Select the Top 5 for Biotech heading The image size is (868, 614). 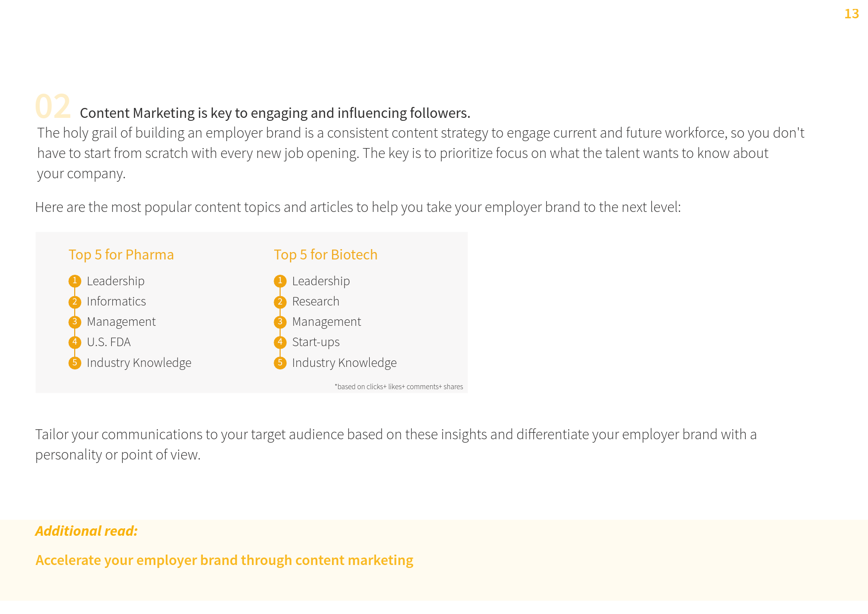coord(326,255)
